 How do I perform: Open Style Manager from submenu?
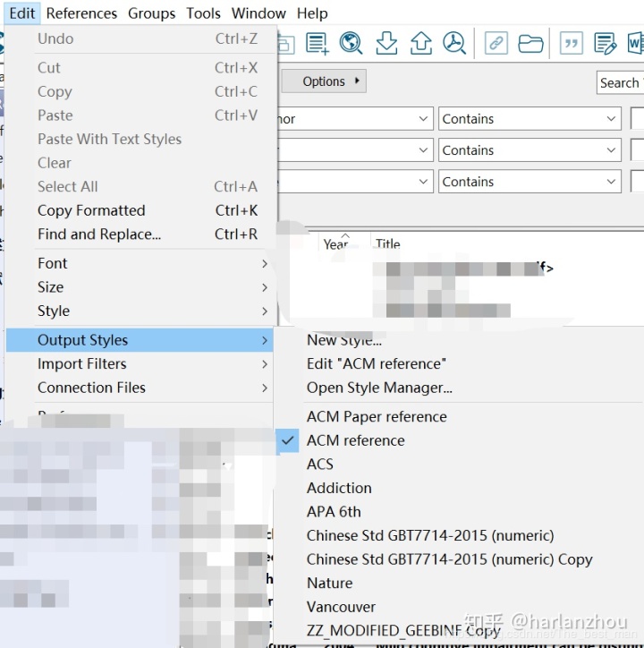[x=460, y=388]
